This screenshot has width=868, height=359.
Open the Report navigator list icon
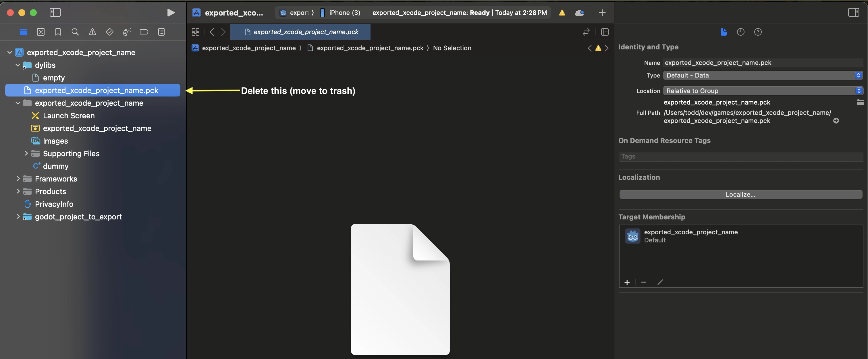click(x=162, y=32)
